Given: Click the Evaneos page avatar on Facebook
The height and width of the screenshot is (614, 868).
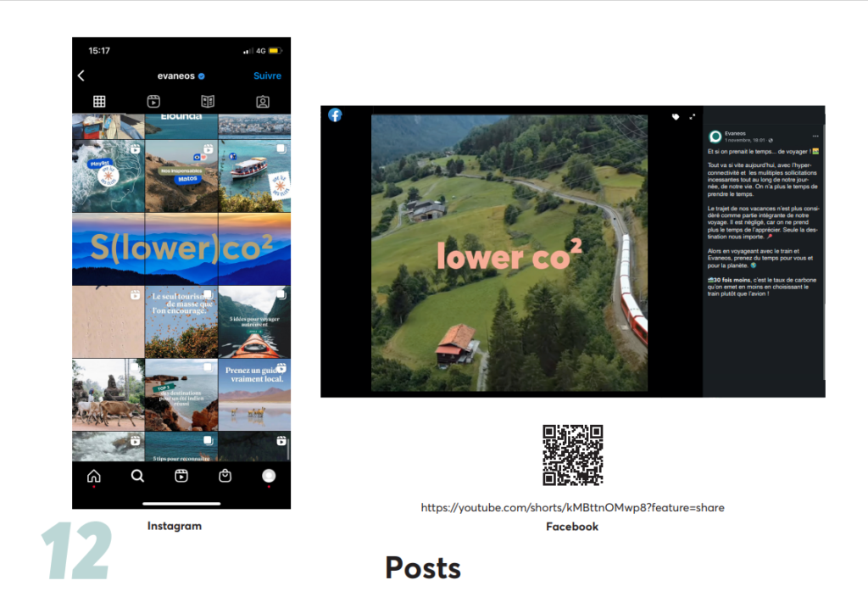Looking at the screenshot, I should pos(715,137).
